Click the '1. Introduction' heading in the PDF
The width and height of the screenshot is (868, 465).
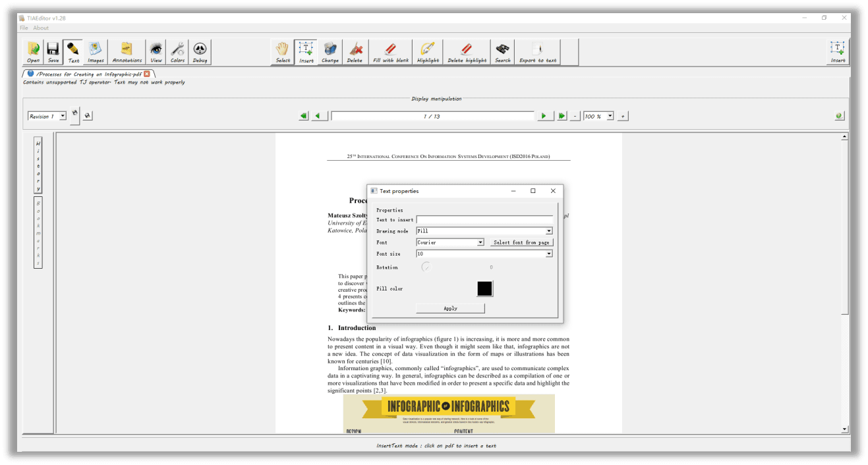352,328
